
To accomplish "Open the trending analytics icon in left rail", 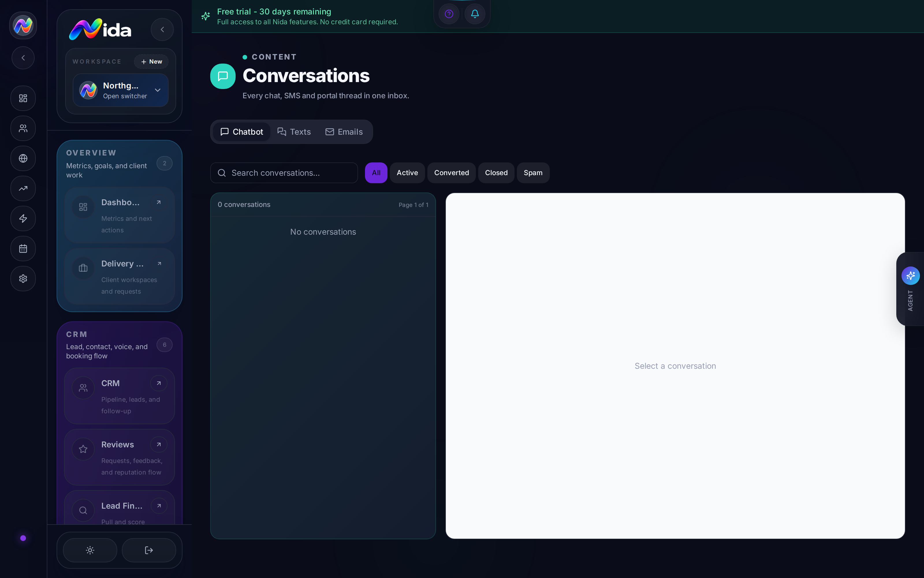I will pyautogui.click(x=23, y=188).
